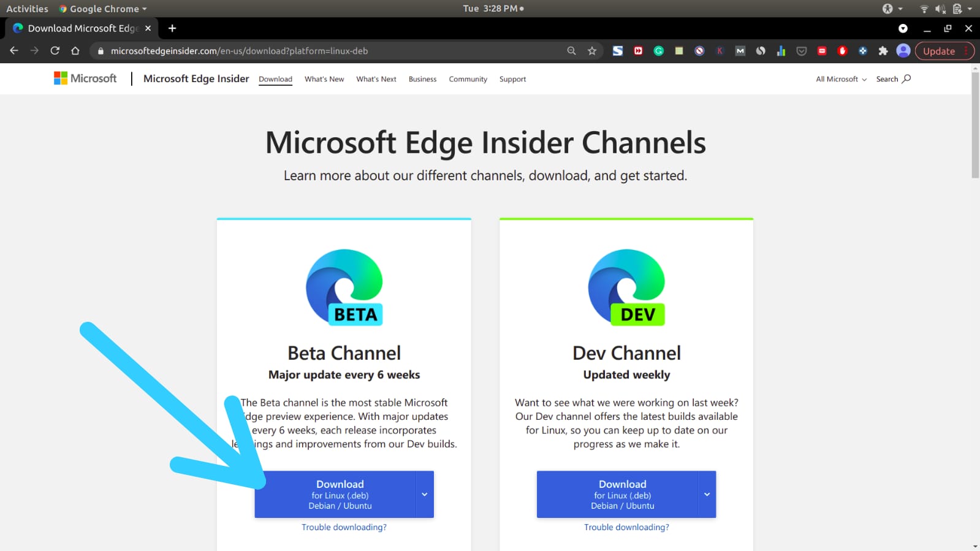This screenshot has width=980, height=551.
Task: Open the blue cross-dots extension icon
Action: pyautogui.click(x=863, y=51)
